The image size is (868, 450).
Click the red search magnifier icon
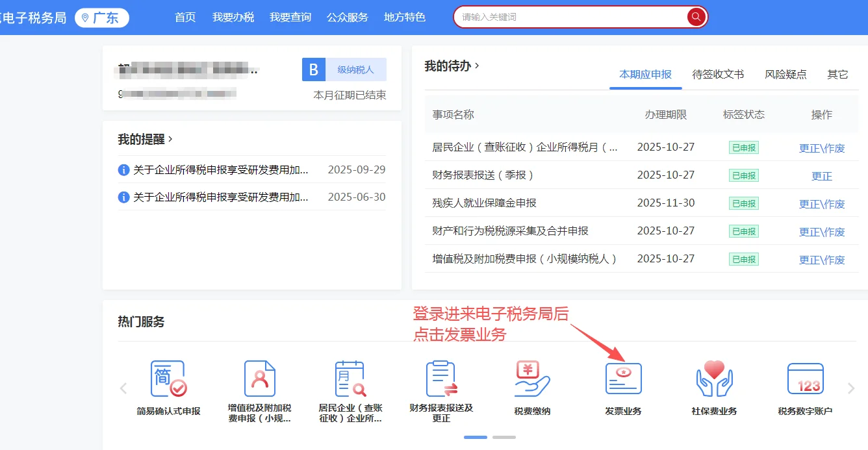coord(695,17)
